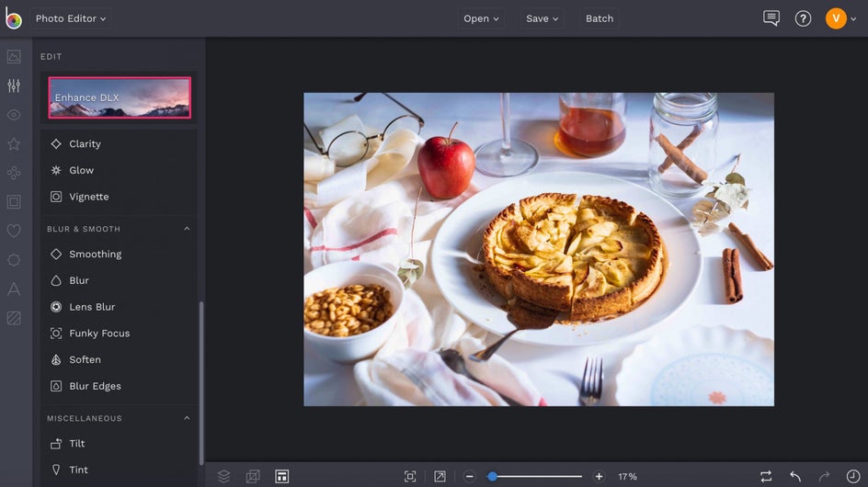Screen dimensions: 868x487
Task: Zoom in with the plus button
Action: pyautogui.click(x=599, y=477)
